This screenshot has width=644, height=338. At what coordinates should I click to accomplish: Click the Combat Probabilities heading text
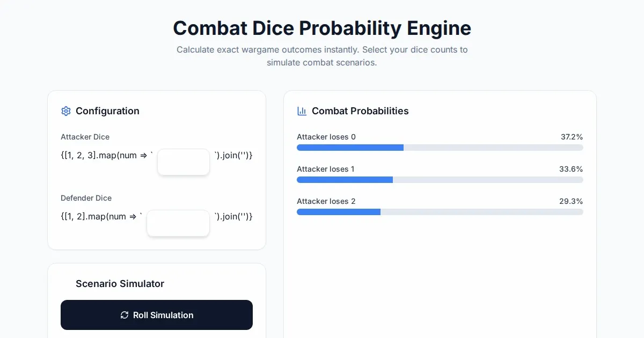360,111
